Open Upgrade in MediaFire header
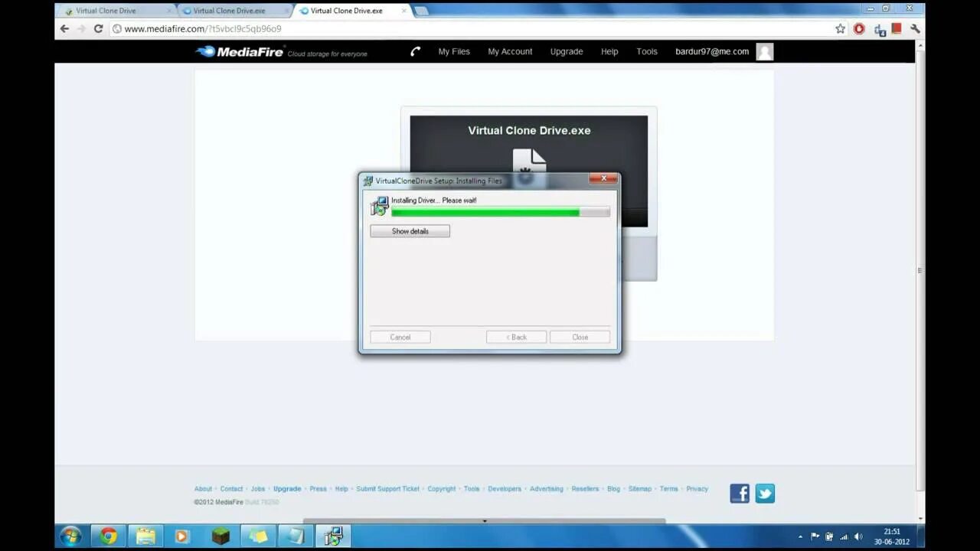Viewport: 980px width, 551px height. point(567,51)
